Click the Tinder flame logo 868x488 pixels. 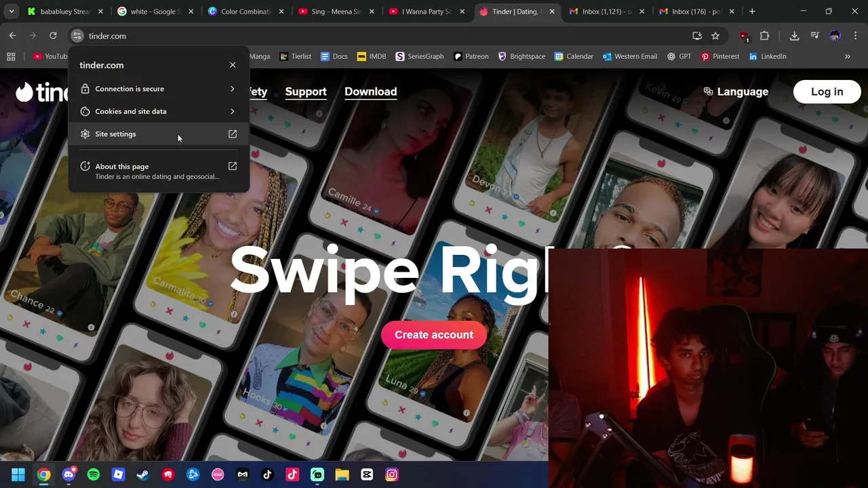click(24, 91)
